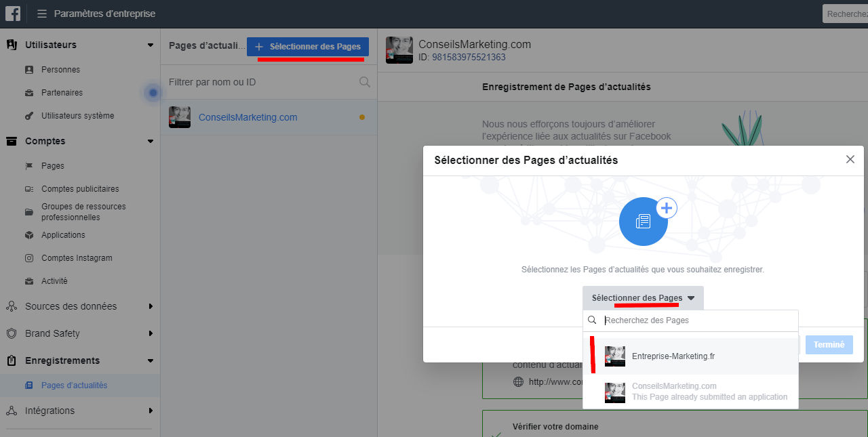Close the Sélectionner des Pages d'actualités dialog

[850, 160]
